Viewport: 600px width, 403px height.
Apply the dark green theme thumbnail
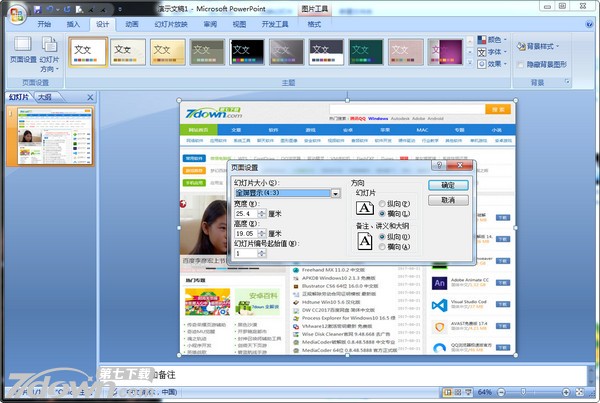pyautogui.click(x=366, y=52)
